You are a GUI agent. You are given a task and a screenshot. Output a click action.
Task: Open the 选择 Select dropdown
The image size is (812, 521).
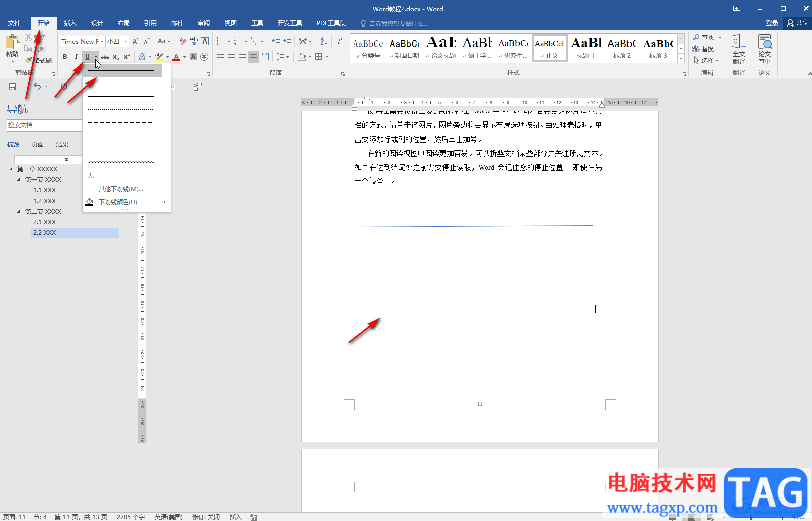[x=706, y=60]
